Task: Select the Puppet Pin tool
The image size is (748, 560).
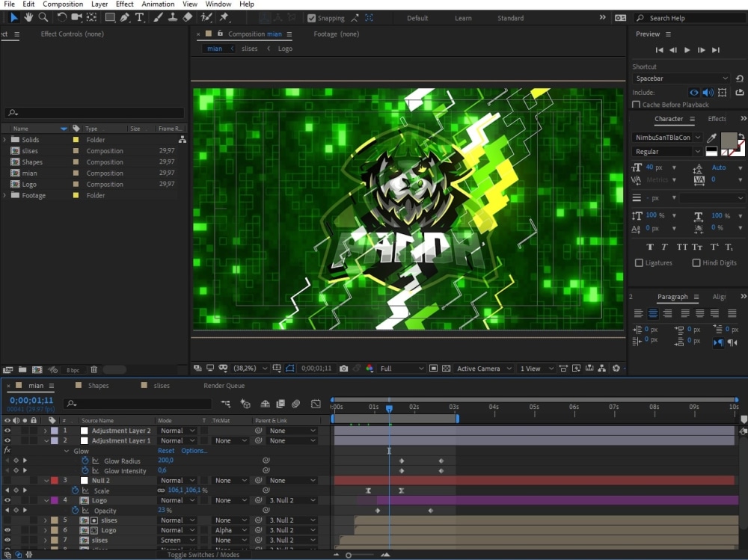Action: 224,18
